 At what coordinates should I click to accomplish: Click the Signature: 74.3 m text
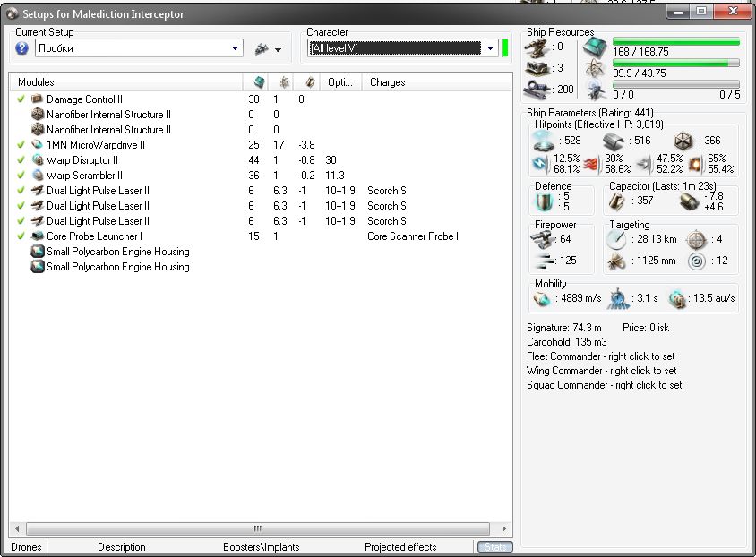[x=564, y=328]
